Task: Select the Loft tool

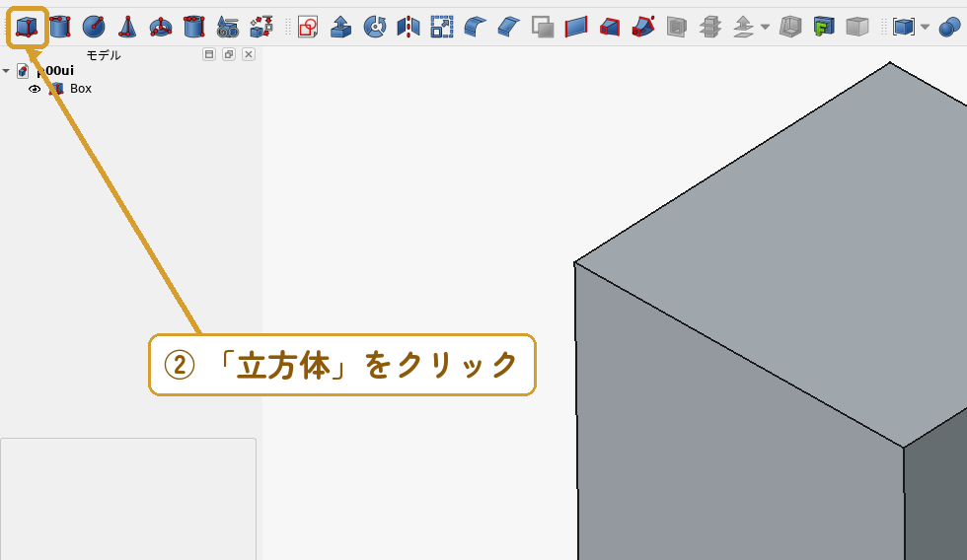Action: click(610, 27)
